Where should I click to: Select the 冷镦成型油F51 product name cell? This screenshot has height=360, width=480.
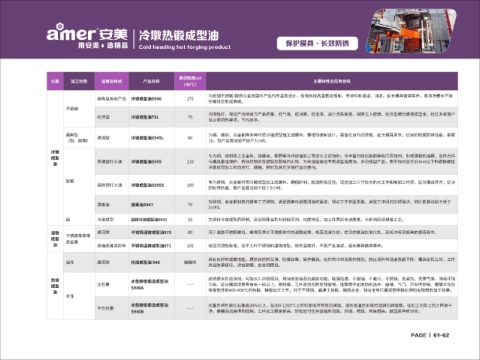click(151, 117)
